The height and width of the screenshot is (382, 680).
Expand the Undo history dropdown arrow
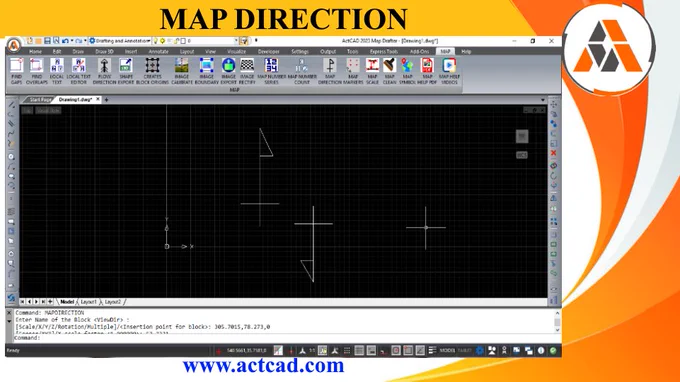click(72, 41)
